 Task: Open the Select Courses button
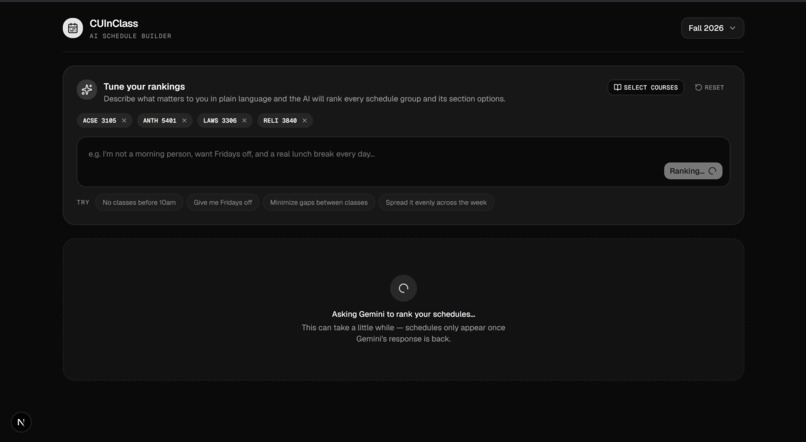pyautogui.click(x=646, y=87)
